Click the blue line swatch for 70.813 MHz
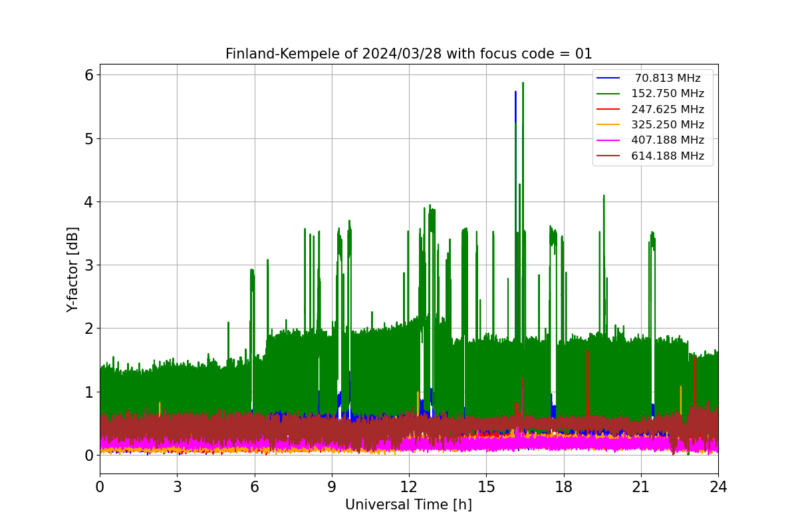The height and width of the screenshot is (532, 798). (x=608, y=78)
